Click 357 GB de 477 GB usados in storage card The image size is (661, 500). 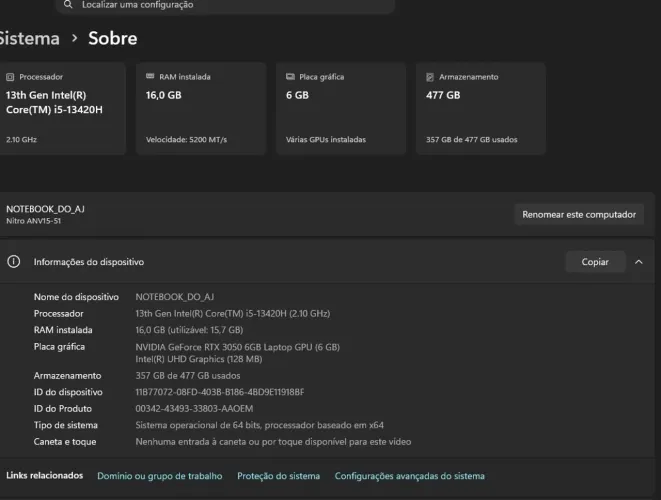tap(471, 140)
